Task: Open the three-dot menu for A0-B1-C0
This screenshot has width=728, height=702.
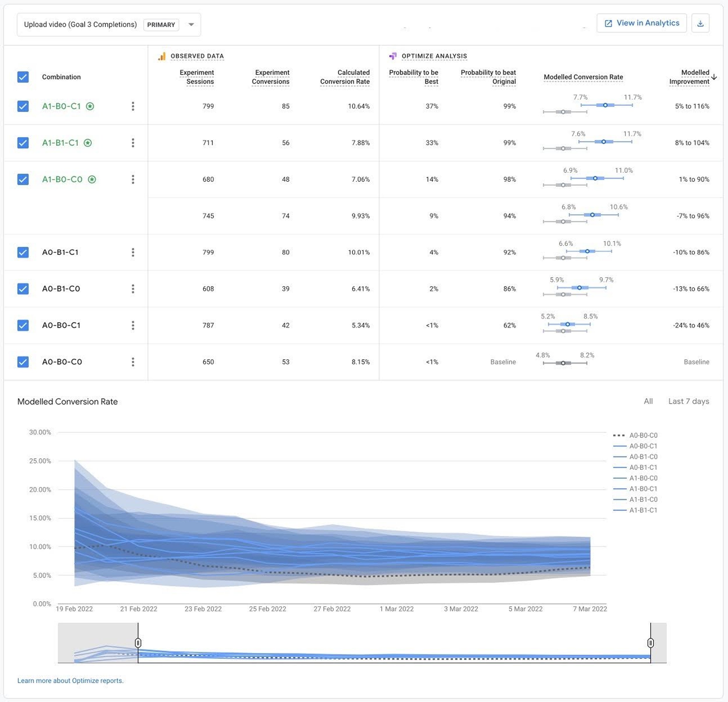Action: click(133, 289)
